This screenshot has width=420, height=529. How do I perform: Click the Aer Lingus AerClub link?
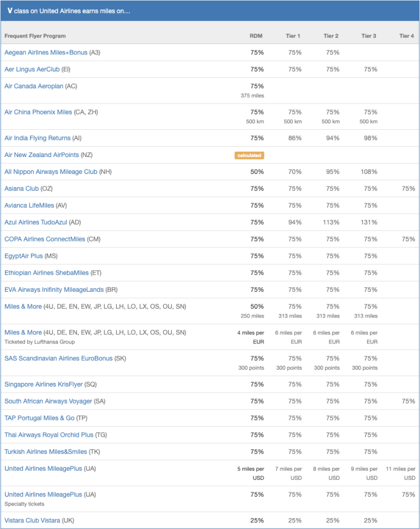point(32,69)
